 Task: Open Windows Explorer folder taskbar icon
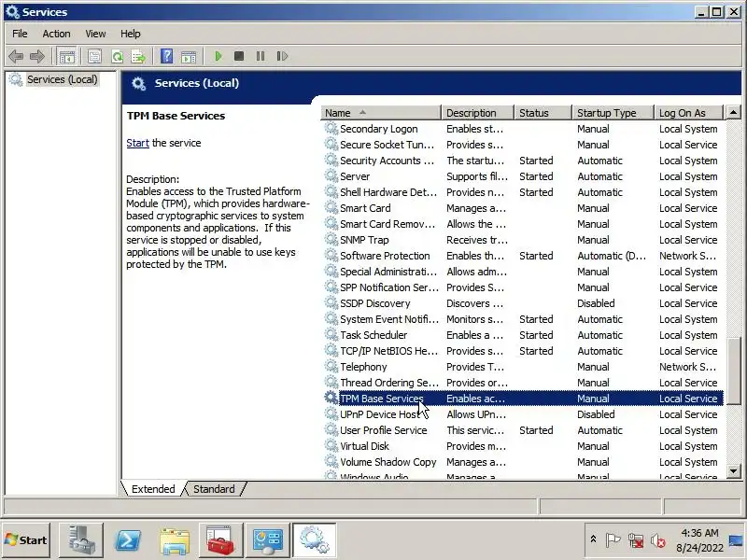(175, 540)
